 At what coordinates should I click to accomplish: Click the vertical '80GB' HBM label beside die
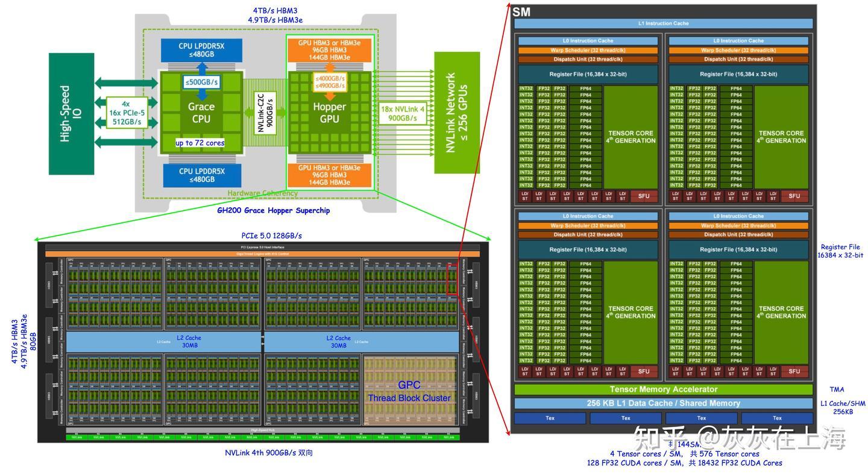(x=33, y=341)
